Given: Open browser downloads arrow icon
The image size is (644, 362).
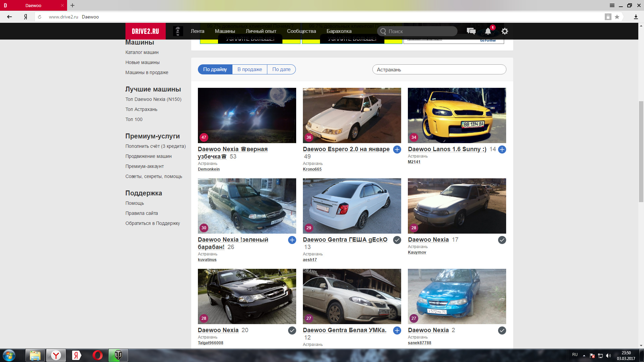Looking at the screenshot, I should point(636,17).
